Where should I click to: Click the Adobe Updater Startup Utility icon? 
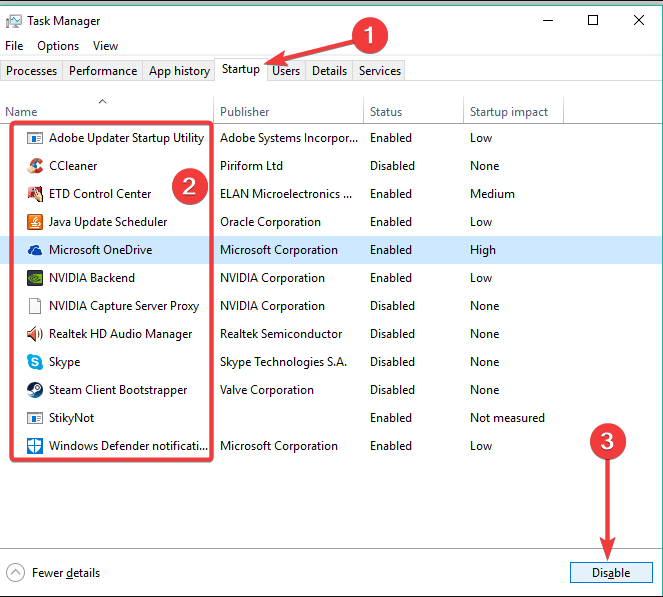pos(35,138)
